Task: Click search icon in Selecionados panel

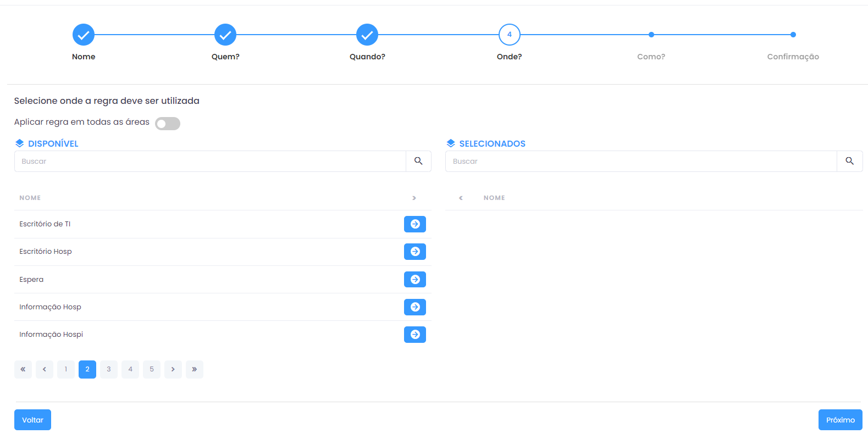Action: (849, 162)
